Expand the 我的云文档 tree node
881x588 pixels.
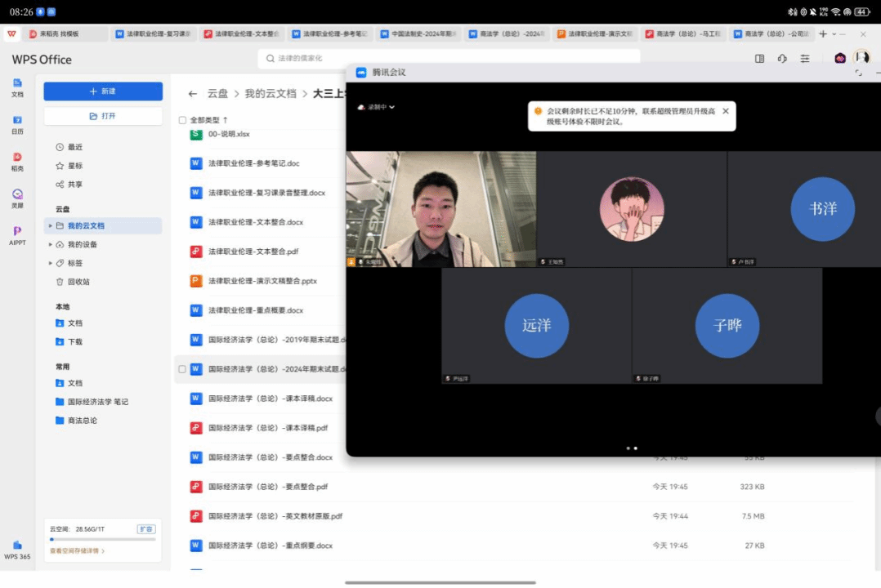(50, 225)
